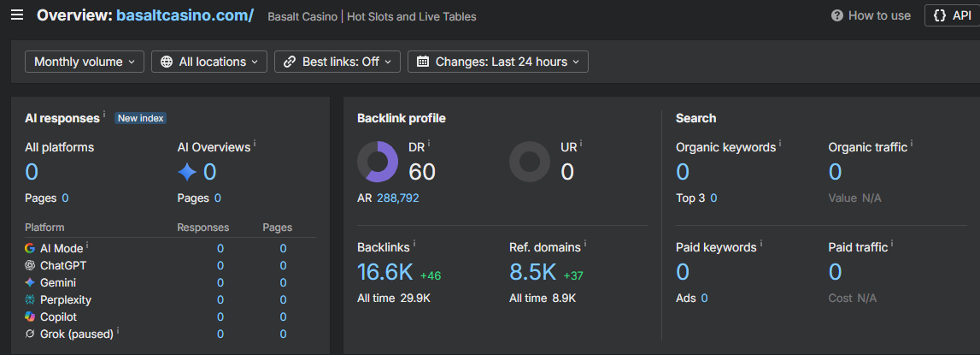Click the Paid keywords info icon

click(760, 244)
